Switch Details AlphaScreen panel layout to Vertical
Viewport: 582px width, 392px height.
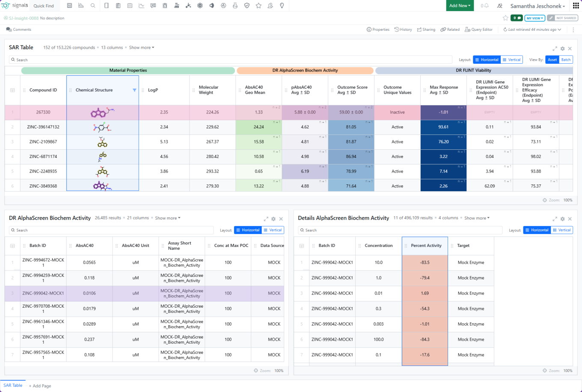[561, 230]
